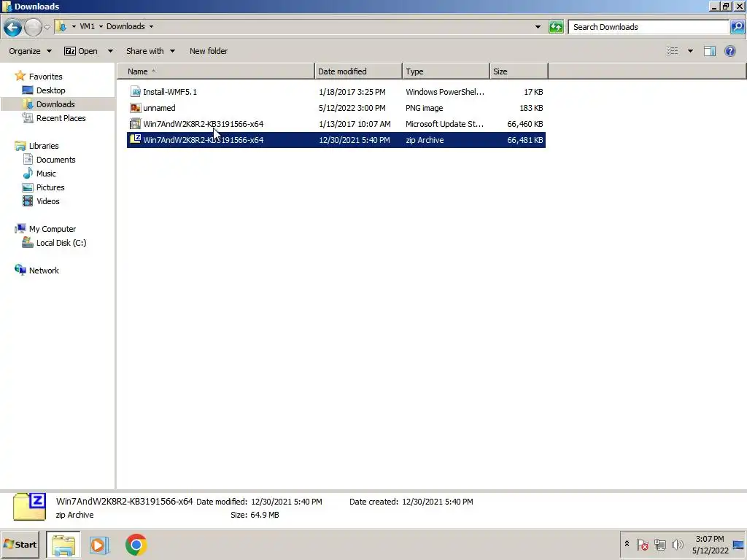Select Downloads in the address path

coord(125,27)
